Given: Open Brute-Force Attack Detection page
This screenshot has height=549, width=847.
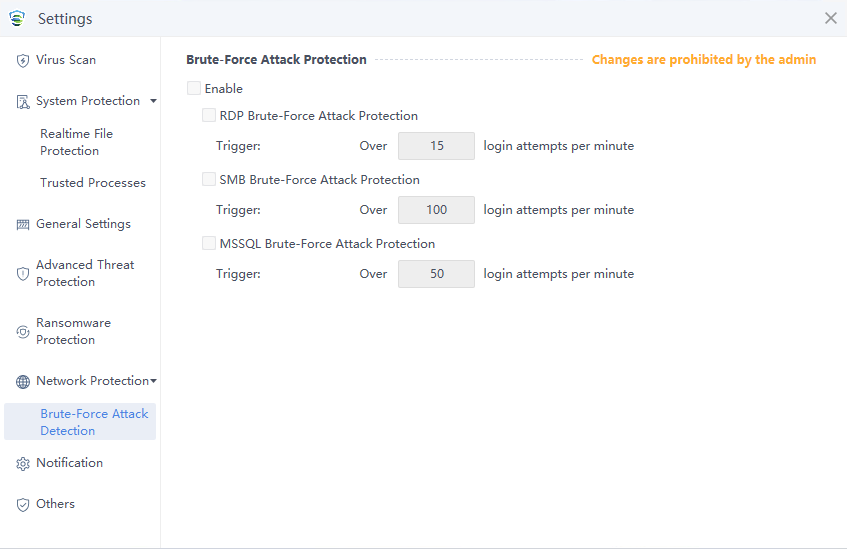Looking at the screenshot, I should (x=94, y=422).
